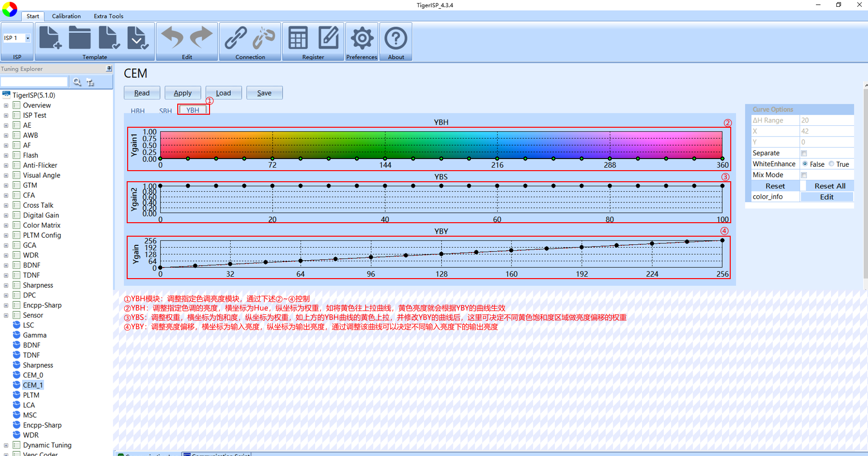
Task: Enable the Separate checkbox
Action: (804, 153)
